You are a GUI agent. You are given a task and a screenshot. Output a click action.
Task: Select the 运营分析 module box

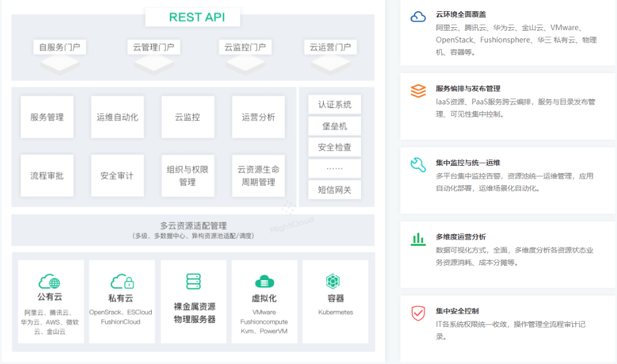pyautogui.click(x=258, y=117)
